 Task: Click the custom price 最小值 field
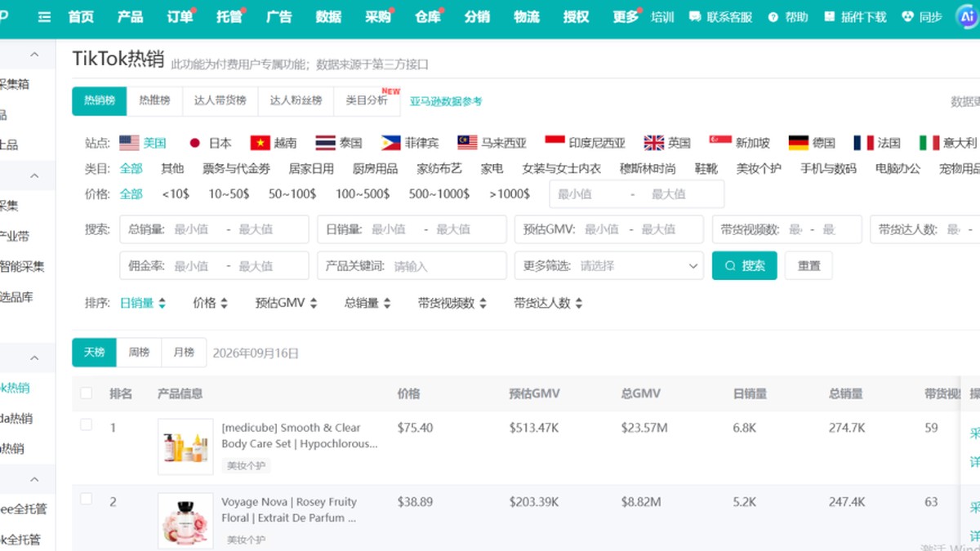[587, 194]
